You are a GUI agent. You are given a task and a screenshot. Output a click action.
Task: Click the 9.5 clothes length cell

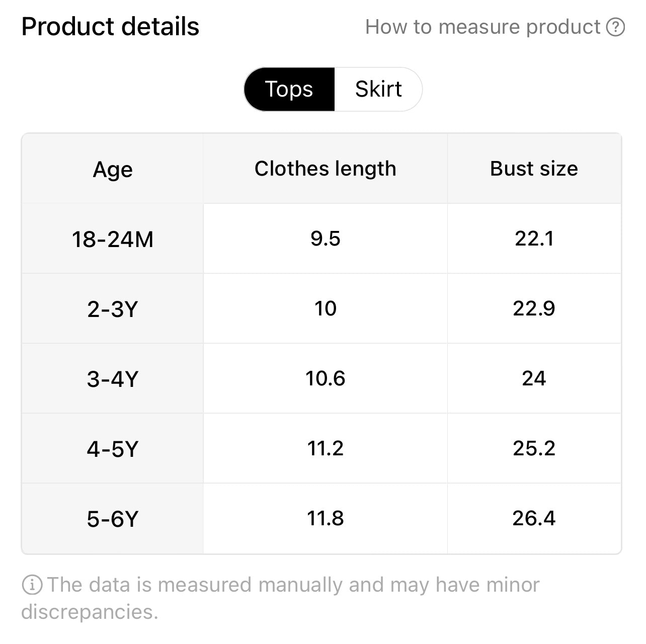pyautogui.click(x=326, y=238)
